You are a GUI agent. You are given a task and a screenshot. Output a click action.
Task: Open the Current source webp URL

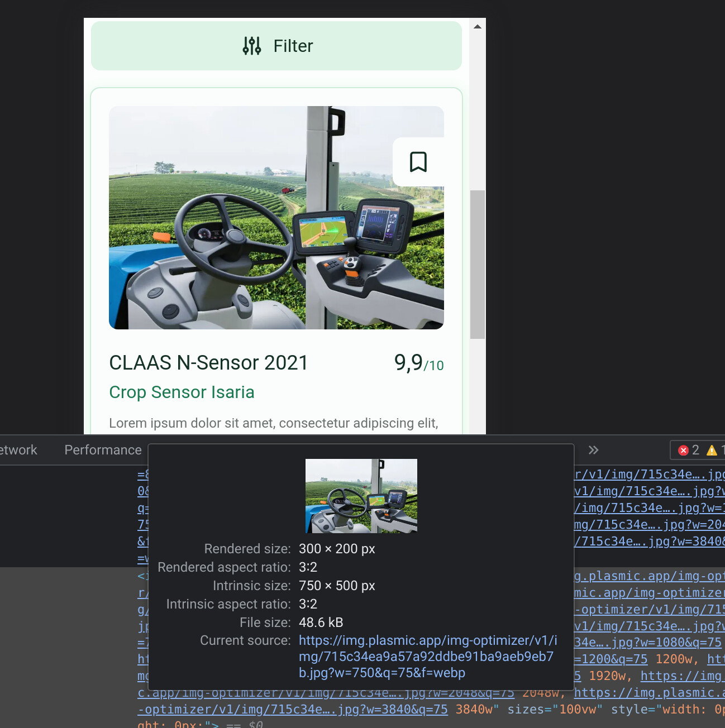click(x=427, y=657)
